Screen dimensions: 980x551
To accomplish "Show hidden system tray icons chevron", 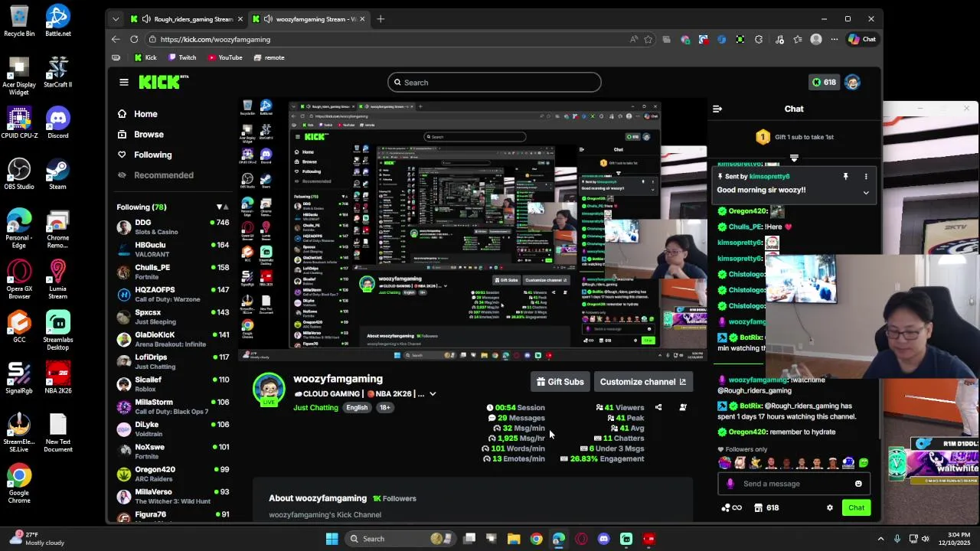I will pyautogui.click(x=880, y=539).
